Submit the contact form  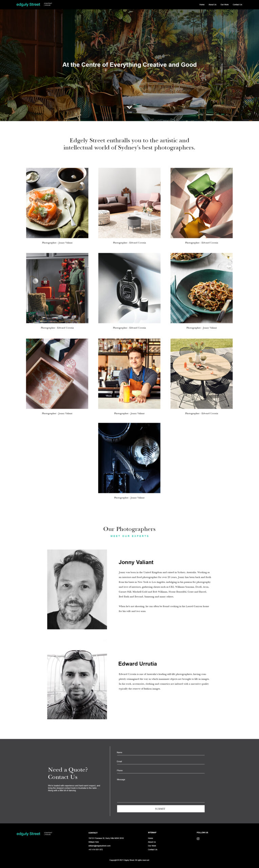pyautogui.click(x=161, y=809)
